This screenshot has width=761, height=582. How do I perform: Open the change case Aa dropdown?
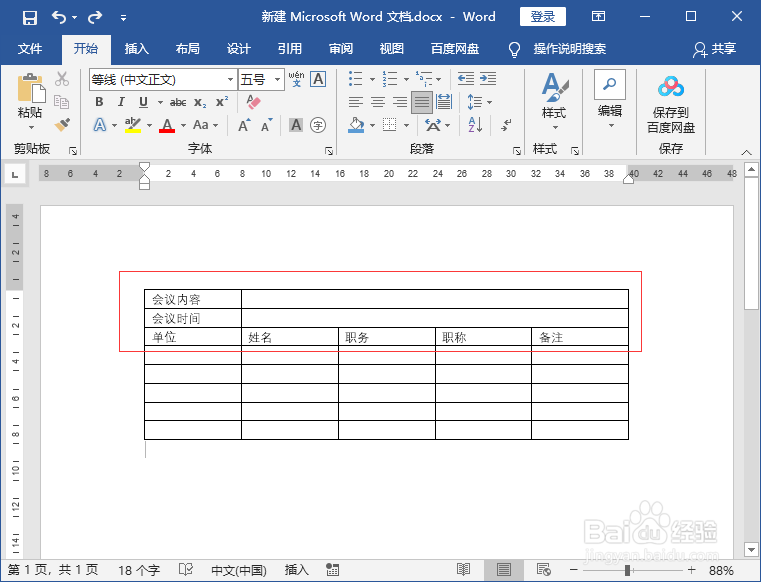coord(205,125)
